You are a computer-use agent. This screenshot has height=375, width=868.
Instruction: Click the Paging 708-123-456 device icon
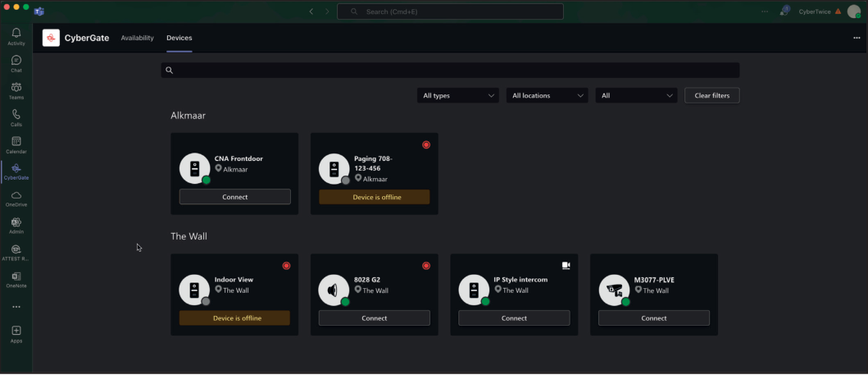(x=334, y=168)
